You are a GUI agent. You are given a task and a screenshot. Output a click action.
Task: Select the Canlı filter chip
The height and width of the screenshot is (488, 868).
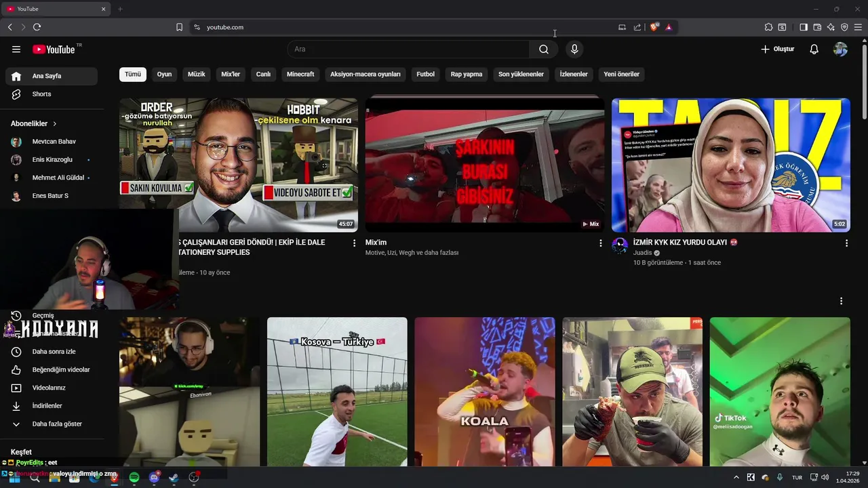tap(263, 75)
